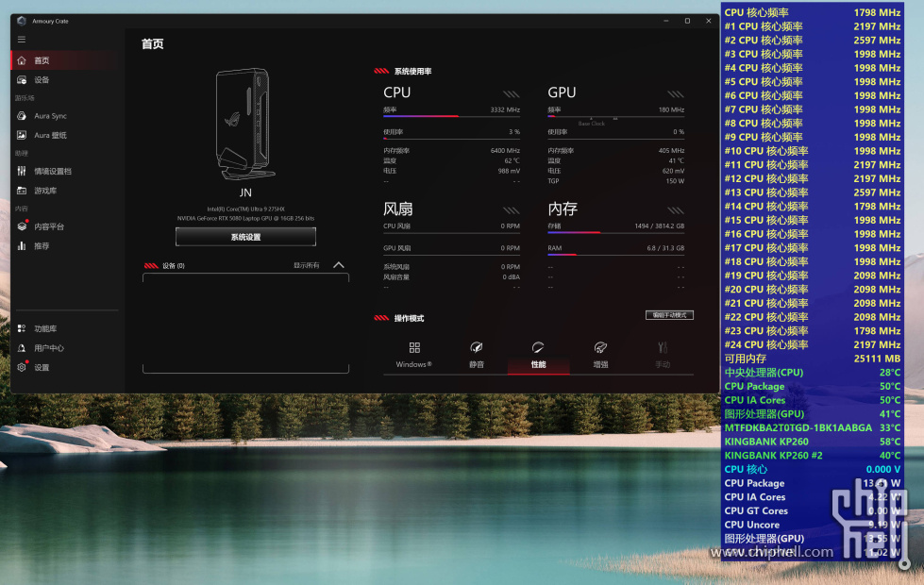924x585 pixels.
Task: Click the 系统使用率 section heading
Action: click(412, 72)
